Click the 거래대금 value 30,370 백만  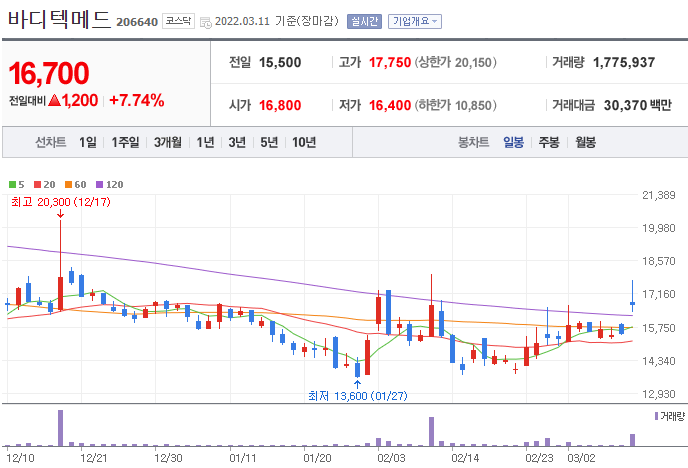(x=638, y=105)
